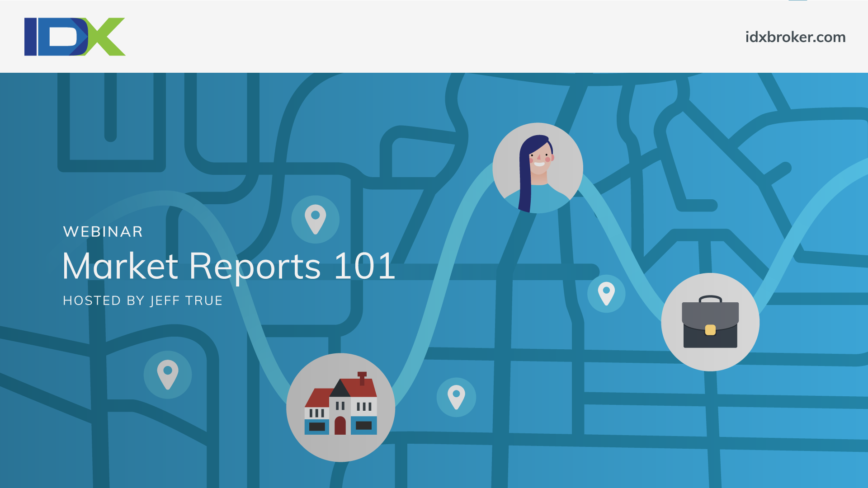Click the IDX logo

[x=75, y=37]
